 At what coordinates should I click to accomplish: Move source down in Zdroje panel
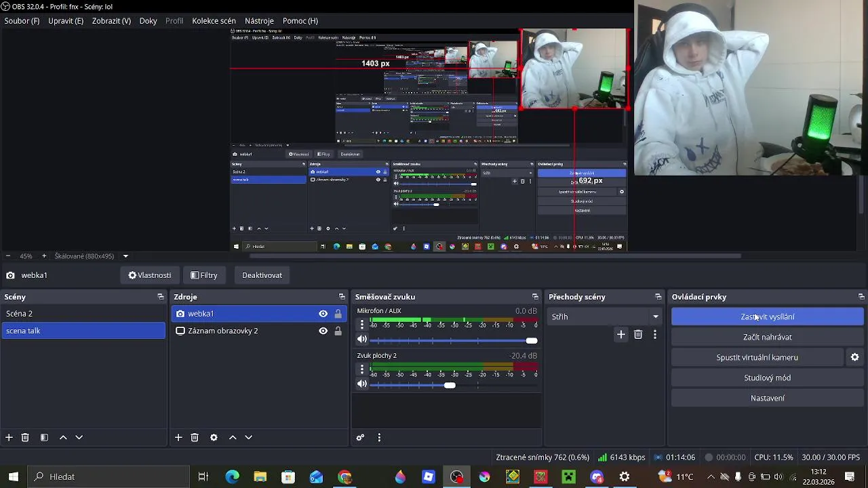[248, 438]
